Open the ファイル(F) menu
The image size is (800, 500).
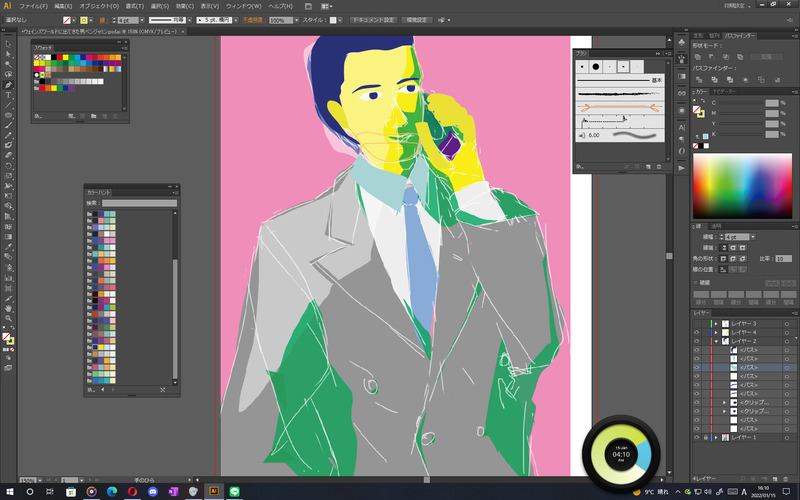34,6
